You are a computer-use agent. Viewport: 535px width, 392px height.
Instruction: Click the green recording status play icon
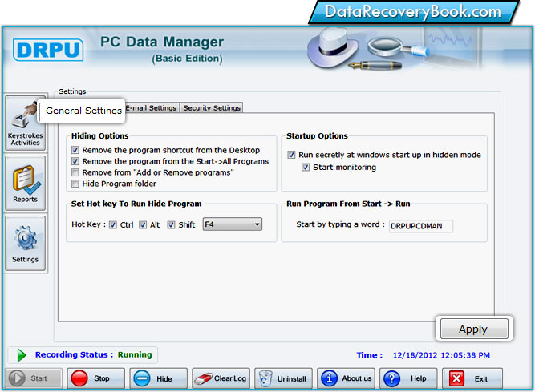pos(22,355)
